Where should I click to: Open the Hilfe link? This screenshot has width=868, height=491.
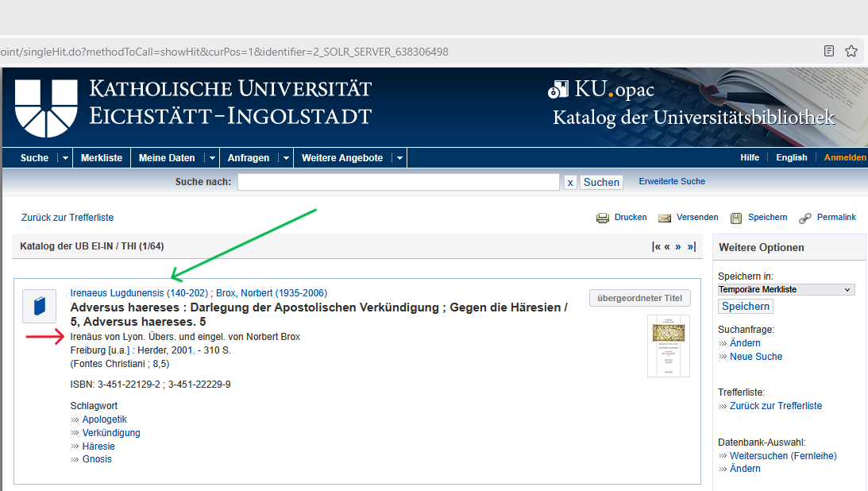click(x=750, y=158)
